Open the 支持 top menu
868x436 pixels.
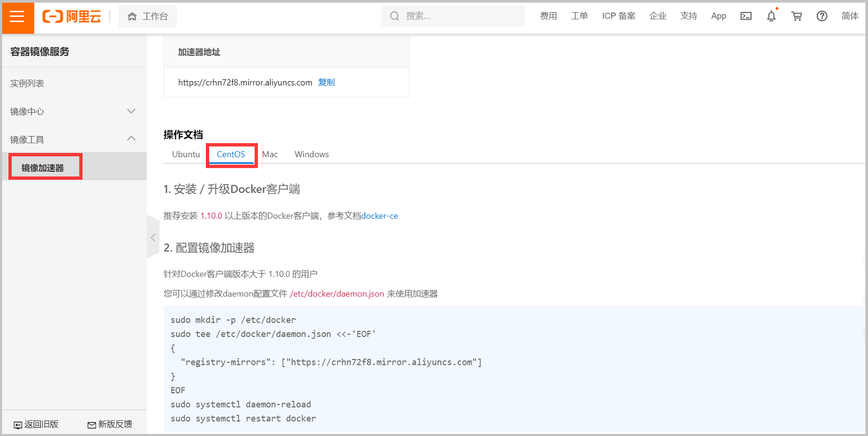coord(688,16)
